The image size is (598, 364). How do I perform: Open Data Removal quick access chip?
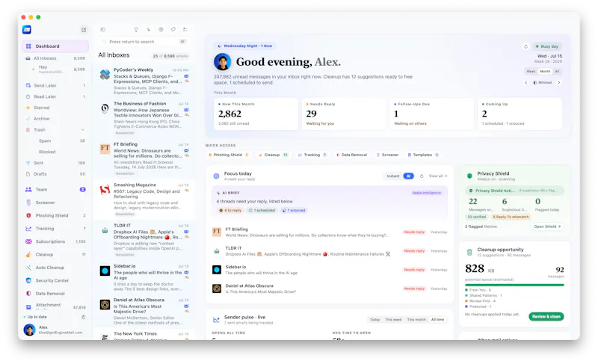351,155
